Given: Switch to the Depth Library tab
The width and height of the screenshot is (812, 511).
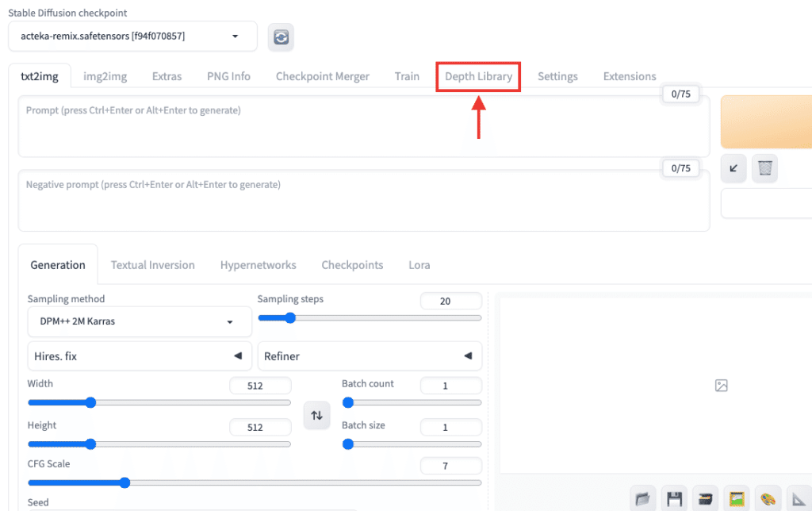Looking at the screenshot, I should coord(478,77).
